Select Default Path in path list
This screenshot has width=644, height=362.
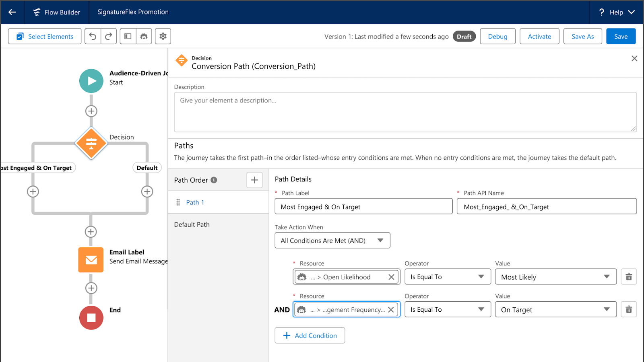point(192,224)
